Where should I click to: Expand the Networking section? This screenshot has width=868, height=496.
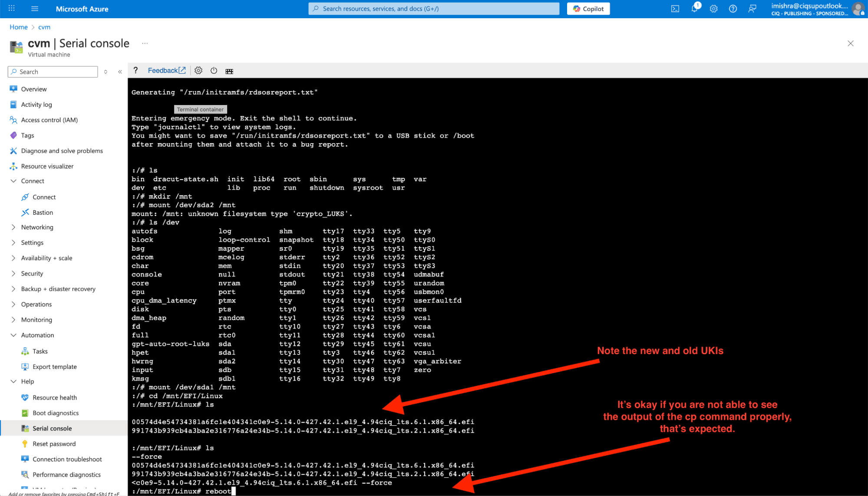(37, 227)
